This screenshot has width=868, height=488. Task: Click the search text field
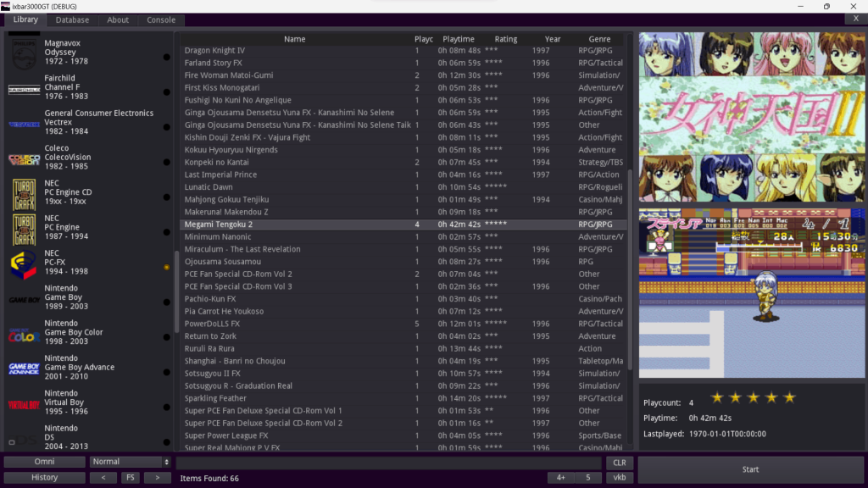pyautogui.click(x=389, y=463)
